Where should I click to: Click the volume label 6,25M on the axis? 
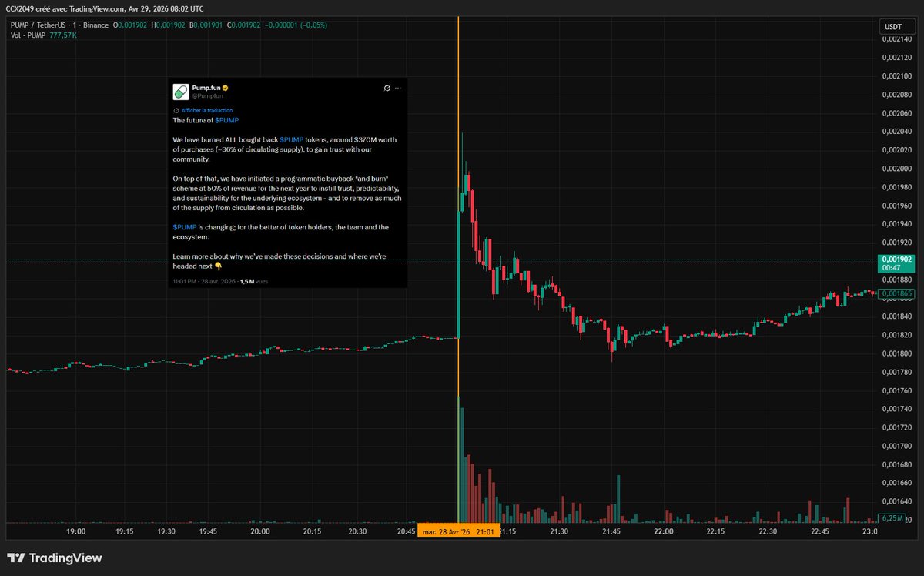point(892,518)
